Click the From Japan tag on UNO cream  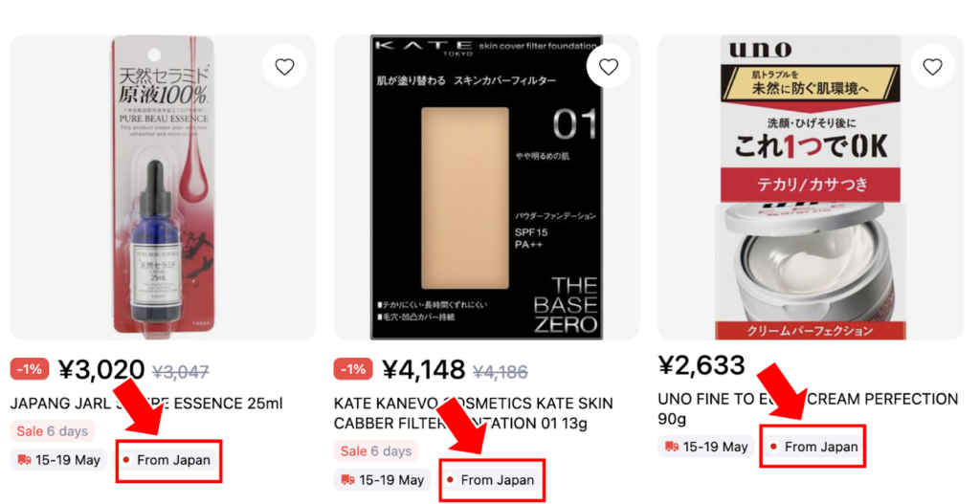[814, 447]
